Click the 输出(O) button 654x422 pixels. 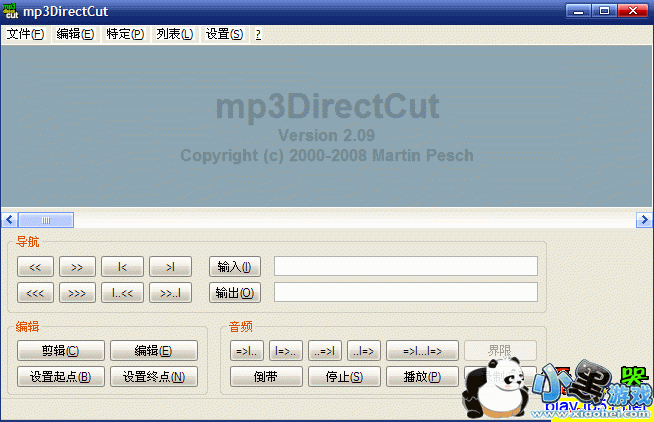[235, 293]
